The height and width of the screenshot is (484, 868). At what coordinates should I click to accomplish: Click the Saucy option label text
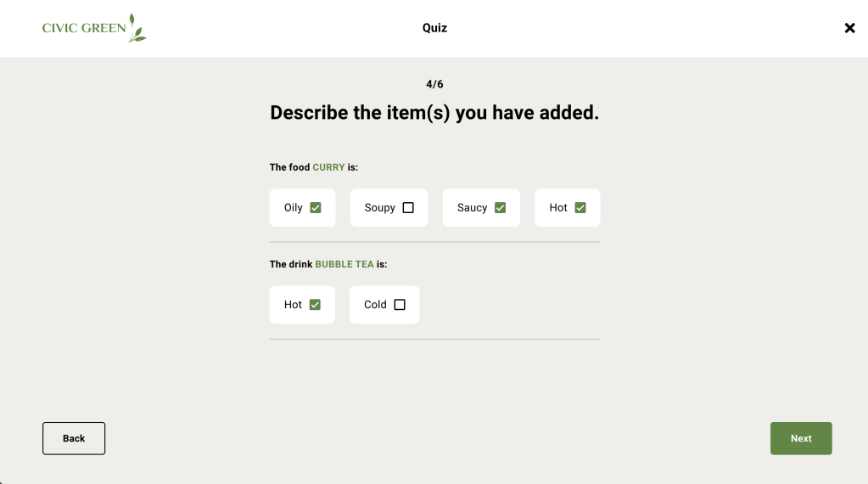(472, 208)
